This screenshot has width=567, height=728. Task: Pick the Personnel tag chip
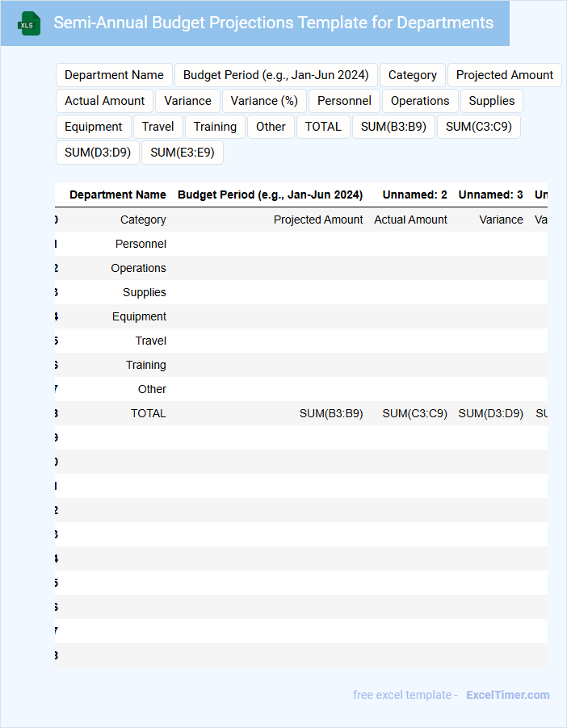click(x=344, y=101)
